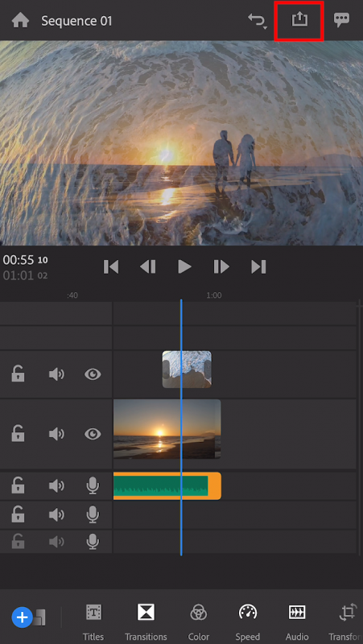The width and height of the screenshot is (363, 644).
Task: Click the 01:01 total duration readout
Action: [x=25, y=275]
